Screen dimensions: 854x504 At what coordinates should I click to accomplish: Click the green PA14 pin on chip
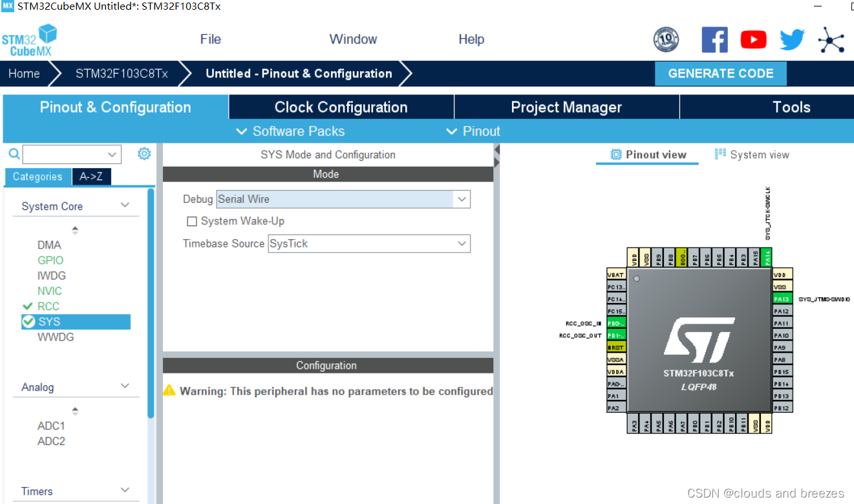767,257
